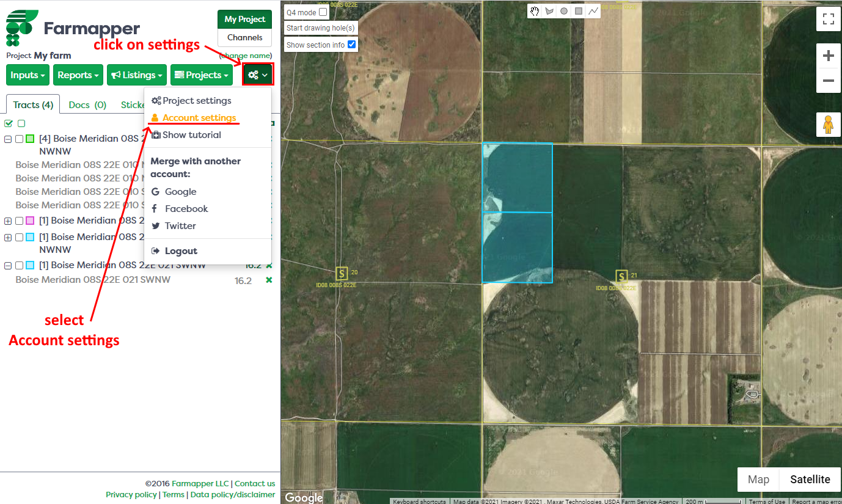Uncheck Show section info
This screenshot has width=842, height=504.
pos(351,45)
